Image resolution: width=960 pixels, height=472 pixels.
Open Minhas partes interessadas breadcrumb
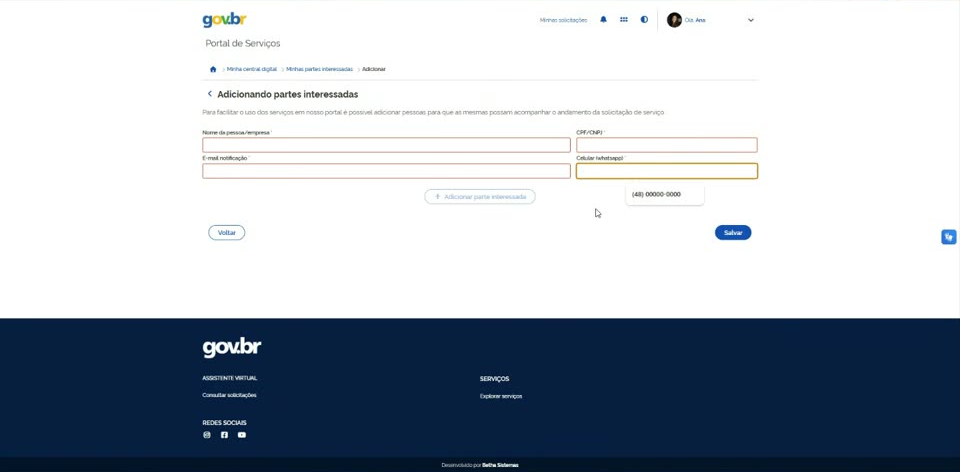(x=320, y=69)
